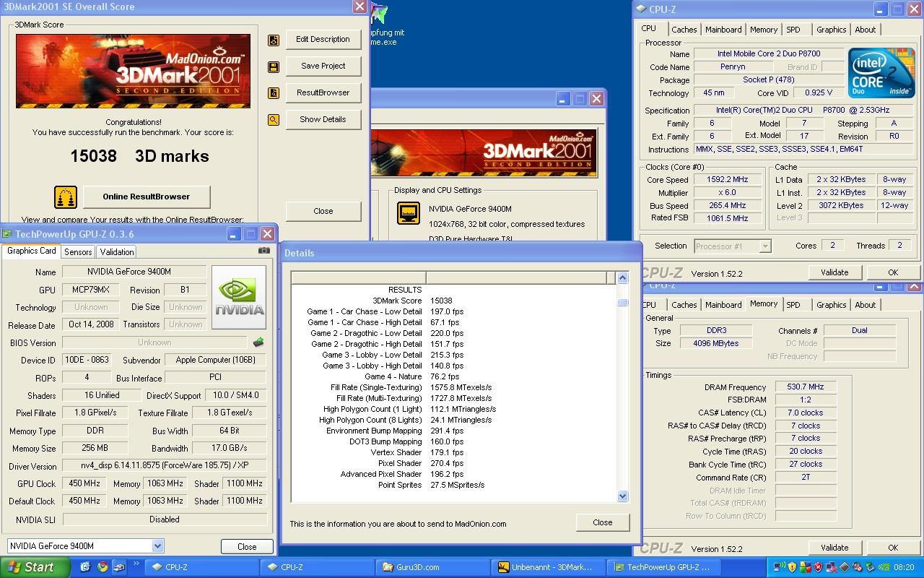The width and height of the screenshot is (924, 578).
Task: Click the Edit Description notepad icon
Action: pos(273,40)
